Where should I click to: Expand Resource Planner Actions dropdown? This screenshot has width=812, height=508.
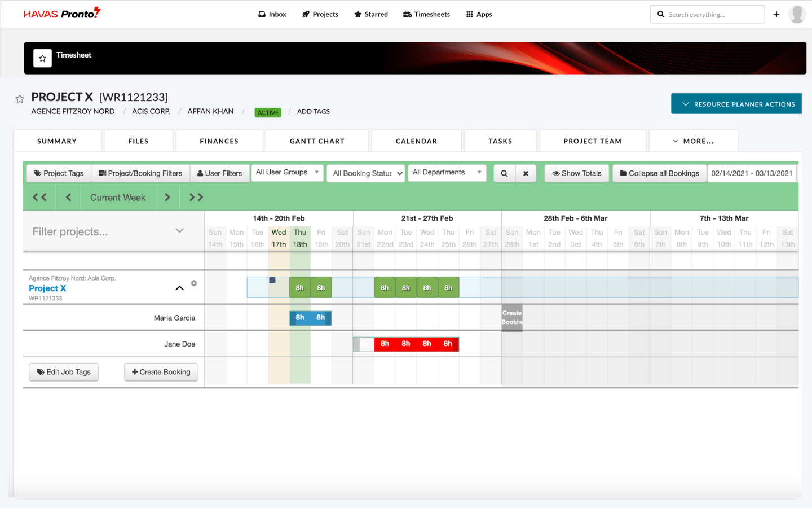pos(736,104)
